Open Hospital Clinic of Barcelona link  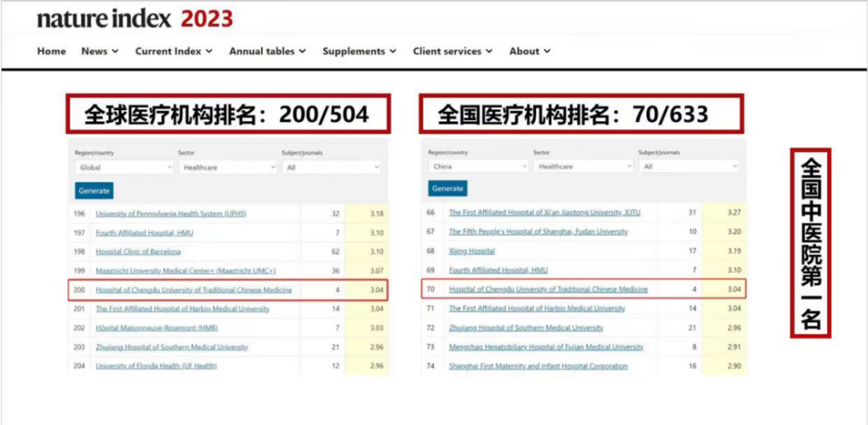tap(138, 251)
